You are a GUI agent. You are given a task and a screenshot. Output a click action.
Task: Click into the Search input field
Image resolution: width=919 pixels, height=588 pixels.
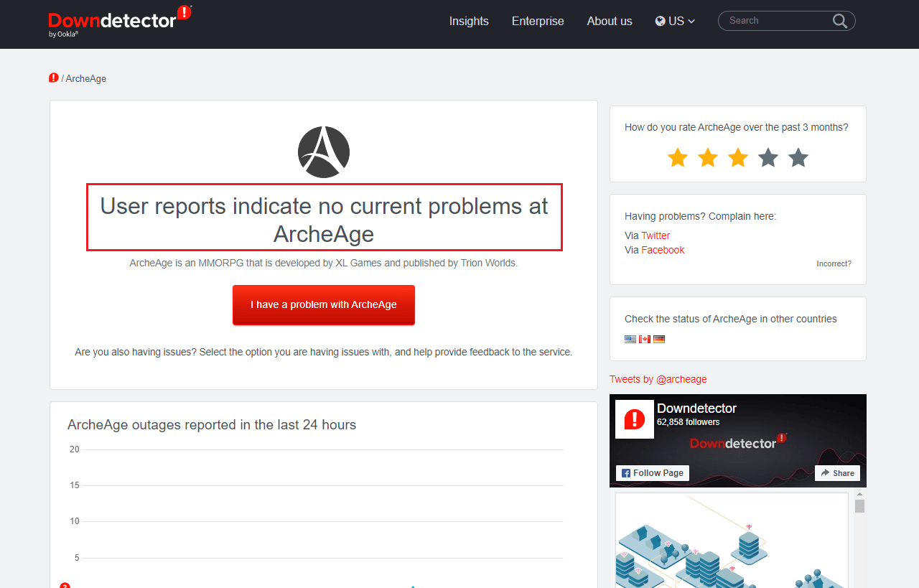[779, 21]
